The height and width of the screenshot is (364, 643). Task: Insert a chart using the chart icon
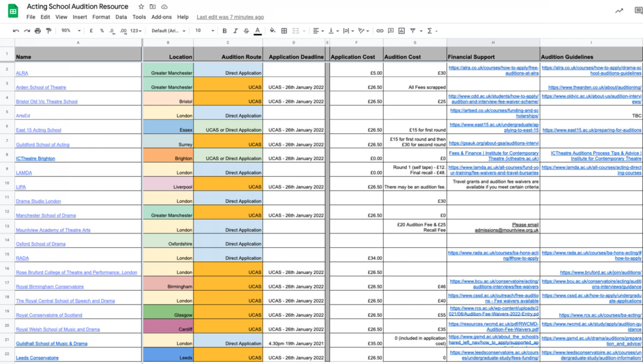(x=402, y=31)
